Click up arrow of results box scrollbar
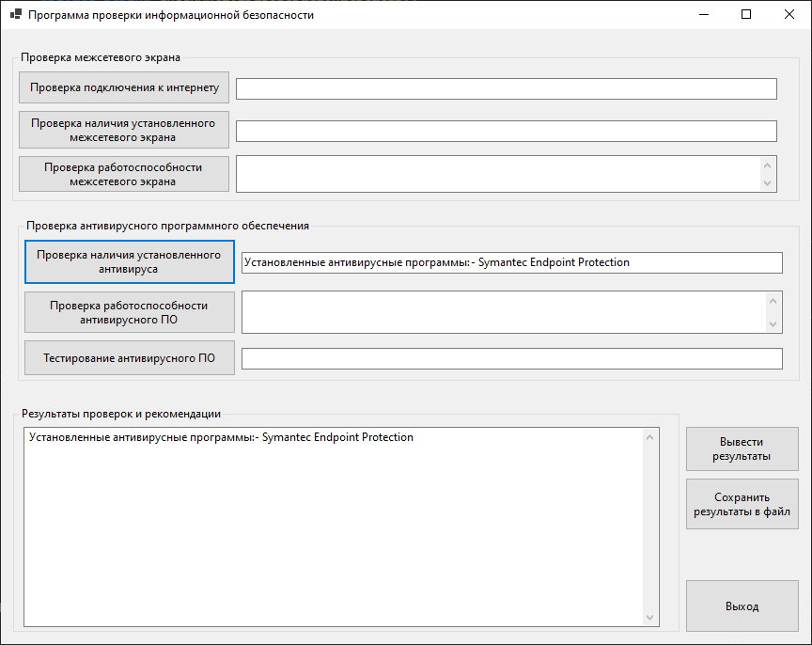The height and width of the screenshot is (645, 812). click(x=650, y=438)
